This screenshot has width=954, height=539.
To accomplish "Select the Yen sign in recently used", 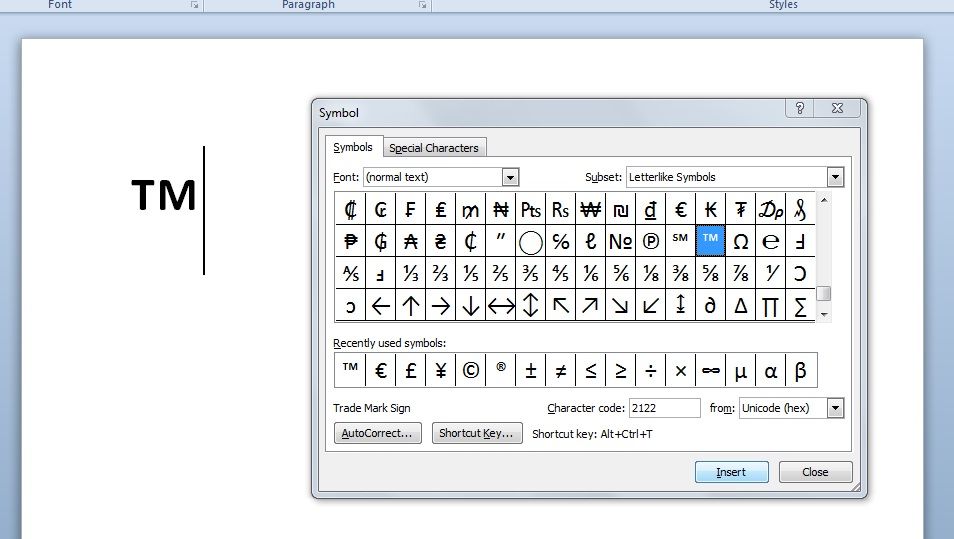I will [x=441, y=370].
